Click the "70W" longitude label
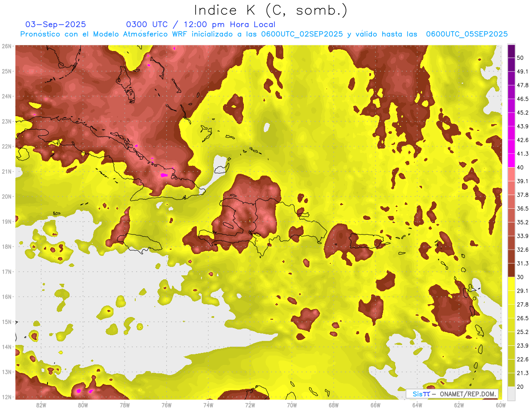Image resolution: width=532 pixels, height=411 pixels. tap(292, 405)
